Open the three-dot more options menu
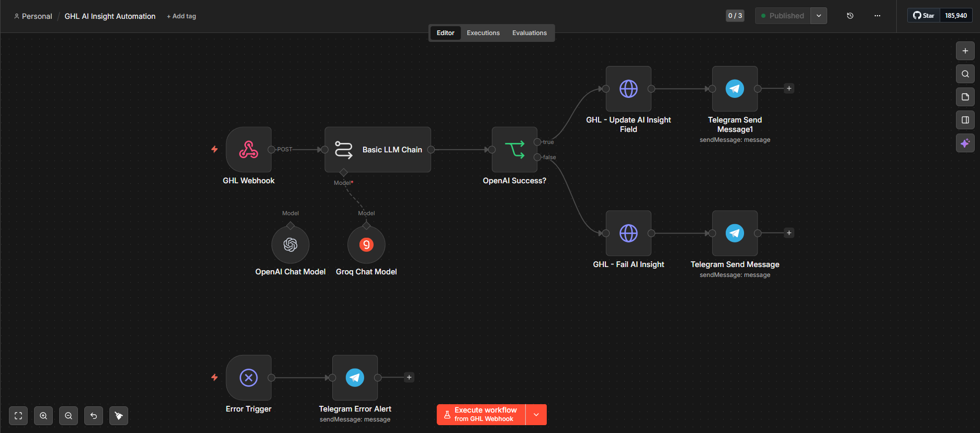The image size is (980, 433). [877, 16]
